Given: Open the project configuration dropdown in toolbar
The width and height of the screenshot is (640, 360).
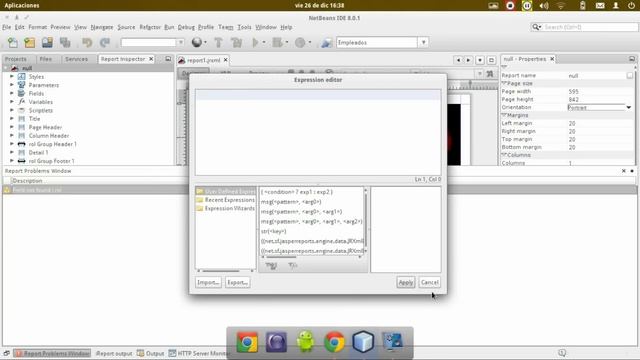Looking at the screenshot, I should pyautogui.click(x=180, y=42).
